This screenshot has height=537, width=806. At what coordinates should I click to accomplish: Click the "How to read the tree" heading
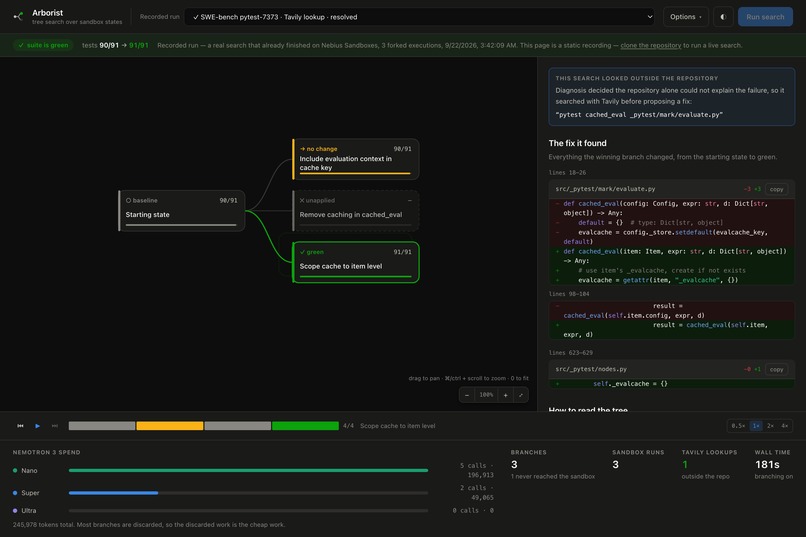(x=588, y=409)
